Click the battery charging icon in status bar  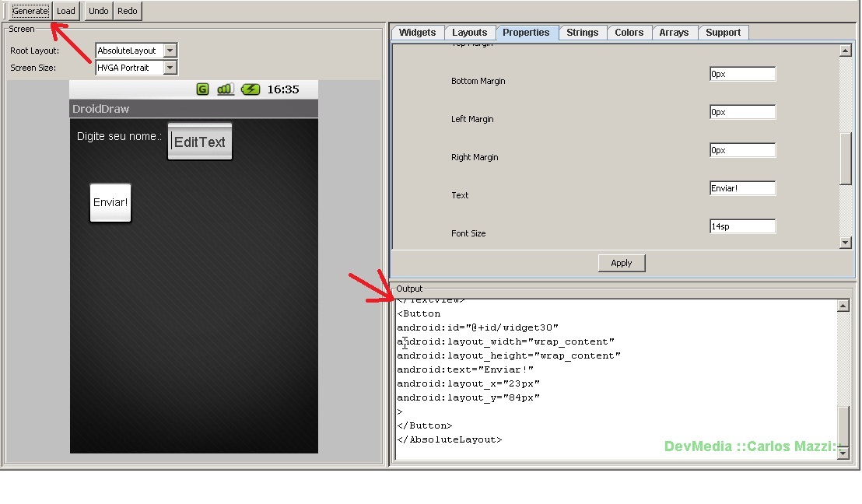tap(251, 89)
